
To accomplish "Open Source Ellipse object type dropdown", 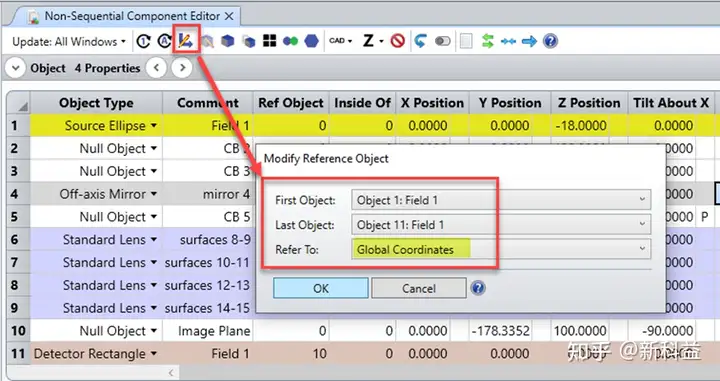I will [x=154, y=126].
